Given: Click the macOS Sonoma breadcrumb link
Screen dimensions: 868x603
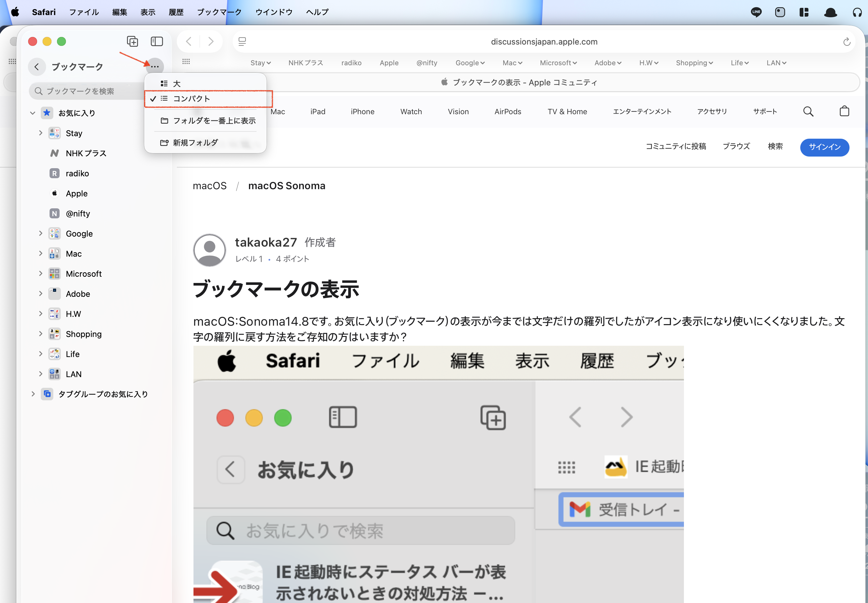Looking at the screenshot, I should pos(286,185).
